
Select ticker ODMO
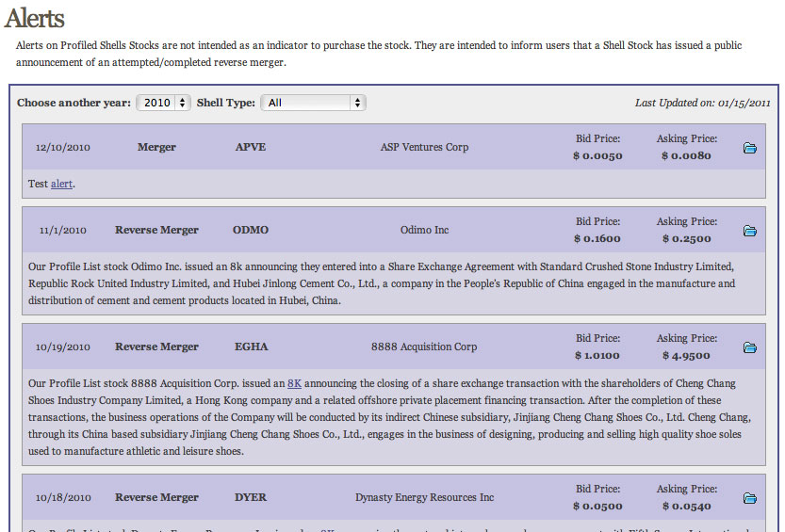click(251, 230)
